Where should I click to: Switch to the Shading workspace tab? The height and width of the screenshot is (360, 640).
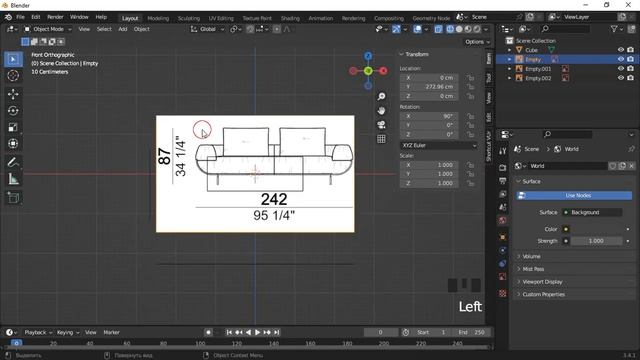pos(290,18)
